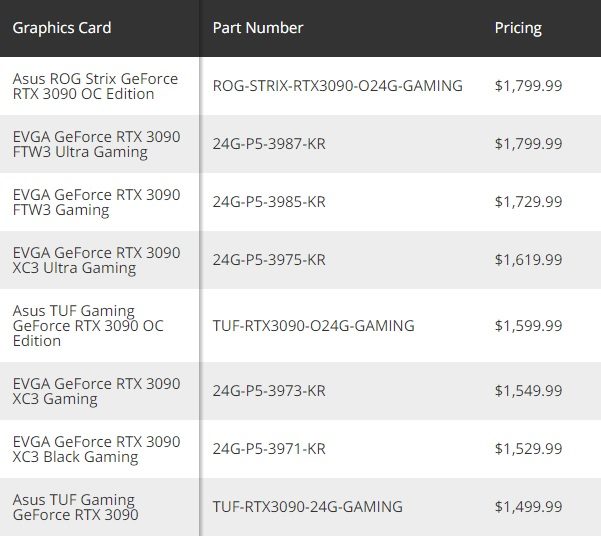Click the Graphics Card column header
601x536 pixels.
[62, 28]
